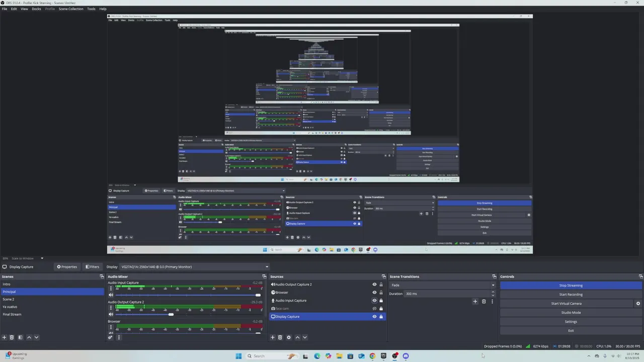Increase transition duration stepper
This screenshot has height=362, width=644.
pos(493,292)
